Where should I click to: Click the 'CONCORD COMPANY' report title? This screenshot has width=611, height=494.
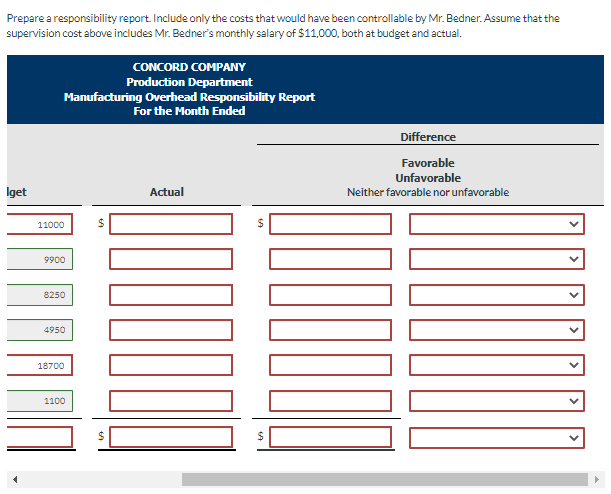(189, 67)
